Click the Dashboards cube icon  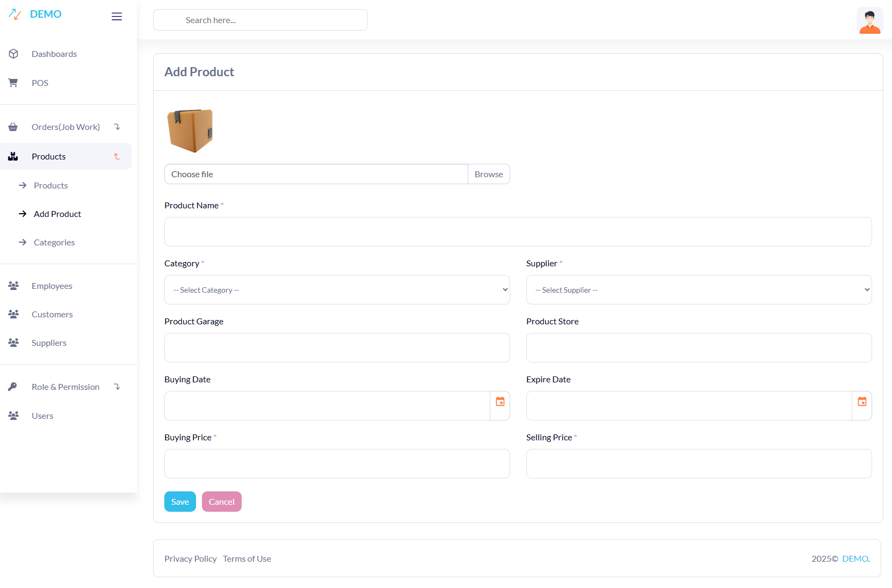[13, 54]
